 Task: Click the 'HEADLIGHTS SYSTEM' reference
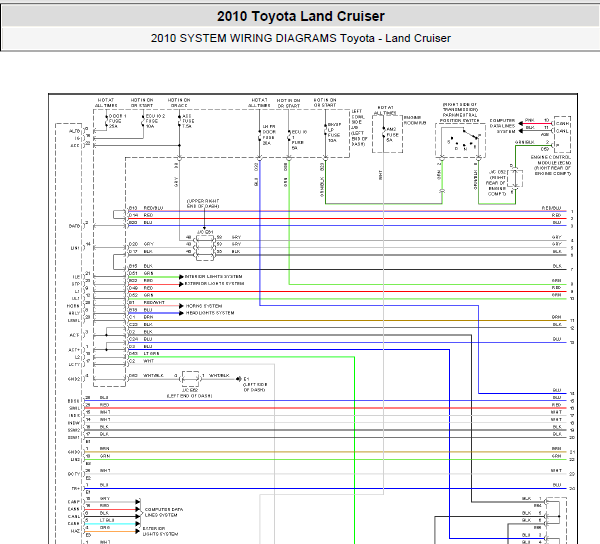210,313
